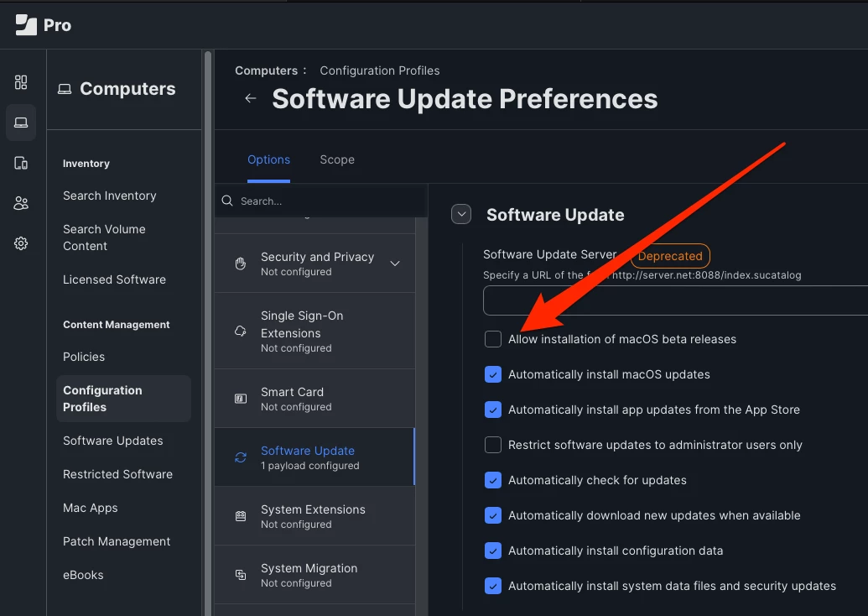The image size is (868, 616).
Task: Open Mac Apps in sidebar
Action: (91, 508)
